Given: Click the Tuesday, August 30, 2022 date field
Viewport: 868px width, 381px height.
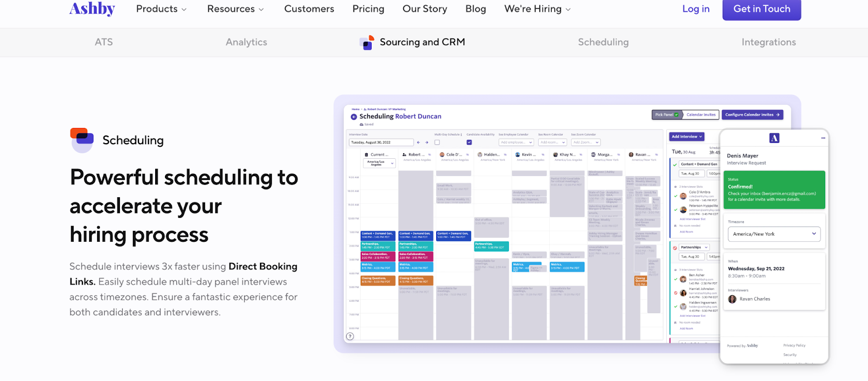Looking at the screenshot, I should click(x=381, y=143).
